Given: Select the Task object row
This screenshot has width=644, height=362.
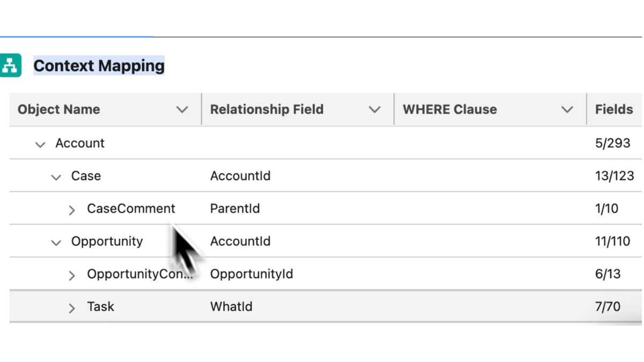Looking at the screenshot, I should pyautogui.click(x=100, y=306).
